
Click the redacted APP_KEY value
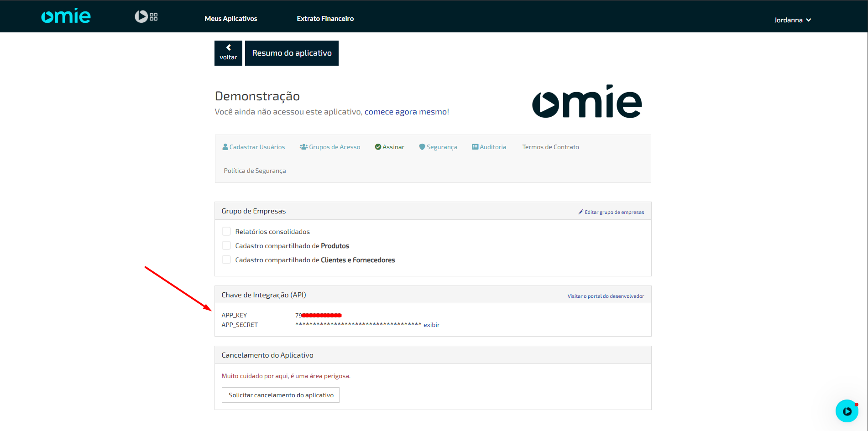(319, 315)
